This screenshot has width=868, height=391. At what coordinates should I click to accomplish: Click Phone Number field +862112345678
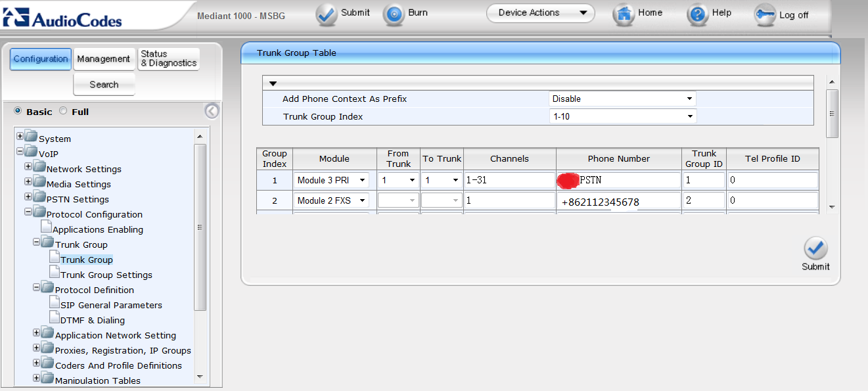[x=619, y=201]
